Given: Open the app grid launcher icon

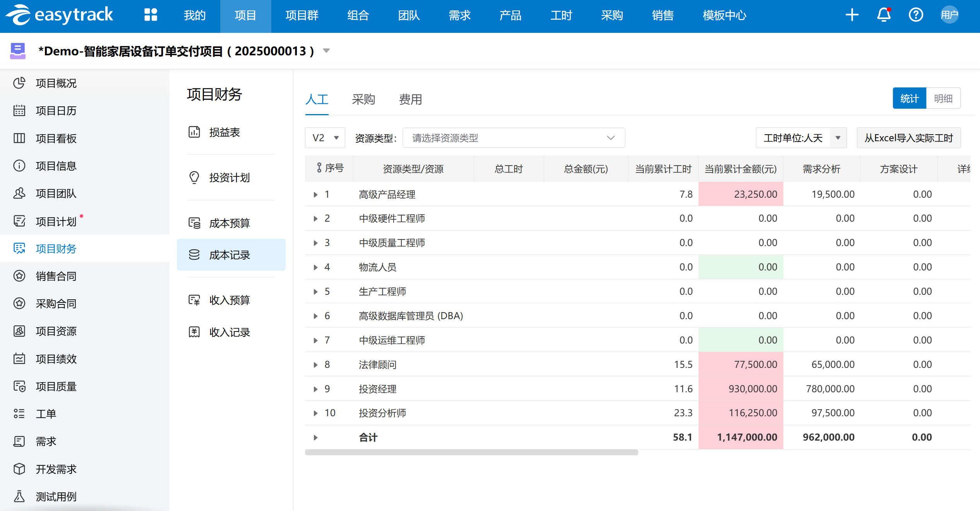Looking at the screenshot, I should (x=151, y=15).
